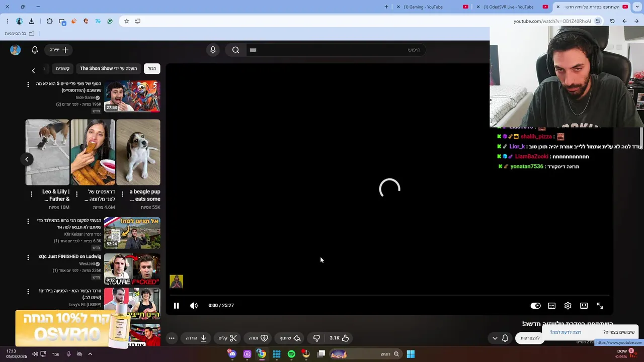
Task: Click the שיתוף share button
Action: 290,338
